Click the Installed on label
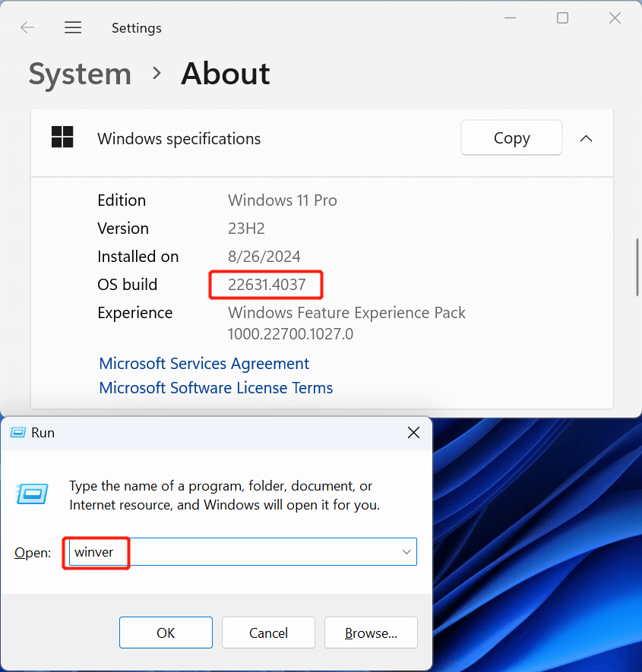This screenshot has width=642, height=672. pyautogui.click(x=138, y=257)
